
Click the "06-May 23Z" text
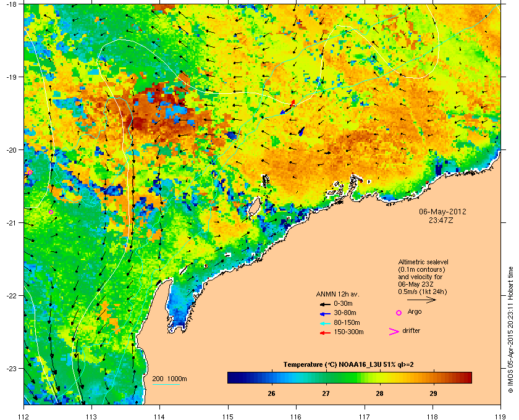[416, 284]
